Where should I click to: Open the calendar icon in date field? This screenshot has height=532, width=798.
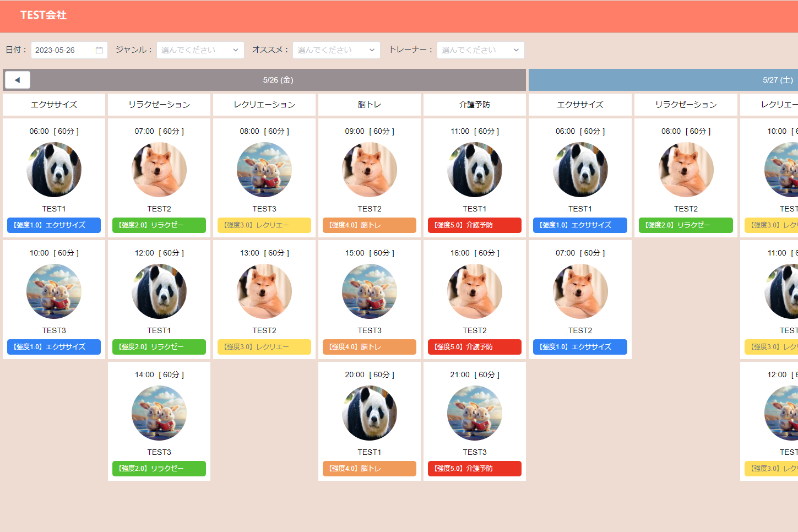[x=99, y=50]
